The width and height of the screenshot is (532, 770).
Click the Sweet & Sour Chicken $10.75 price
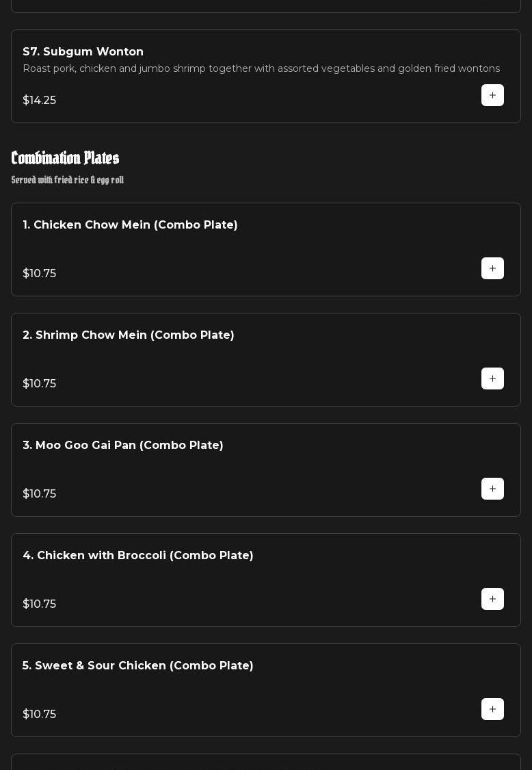40,715
